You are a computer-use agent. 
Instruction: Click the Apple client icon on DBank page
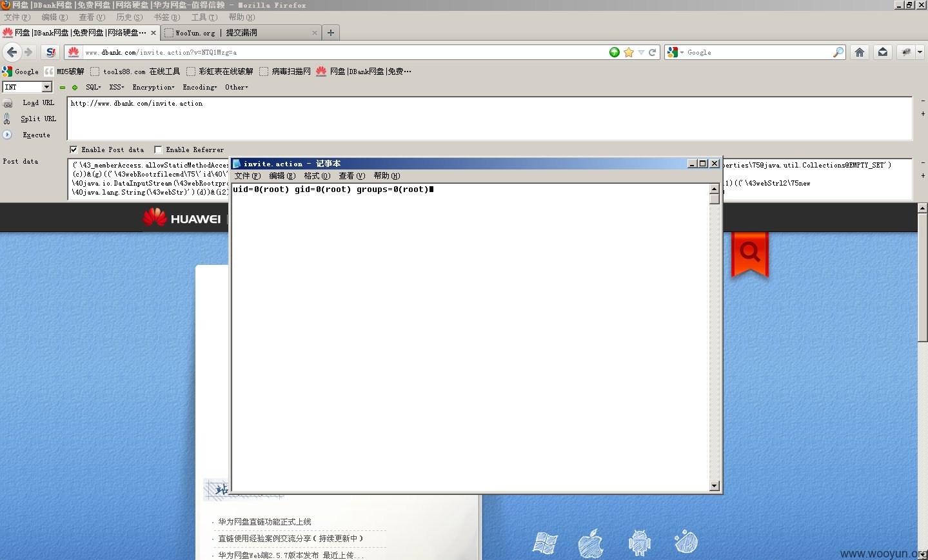(591, 543)
